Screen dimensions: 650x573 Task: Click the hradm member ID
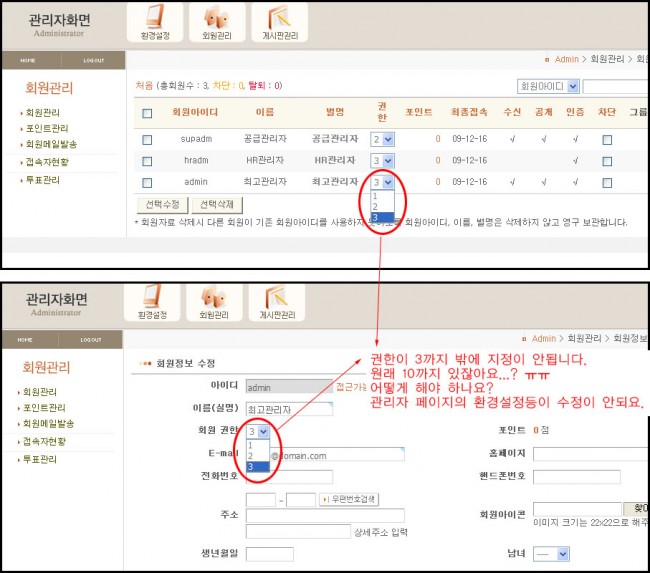[196, 160]
